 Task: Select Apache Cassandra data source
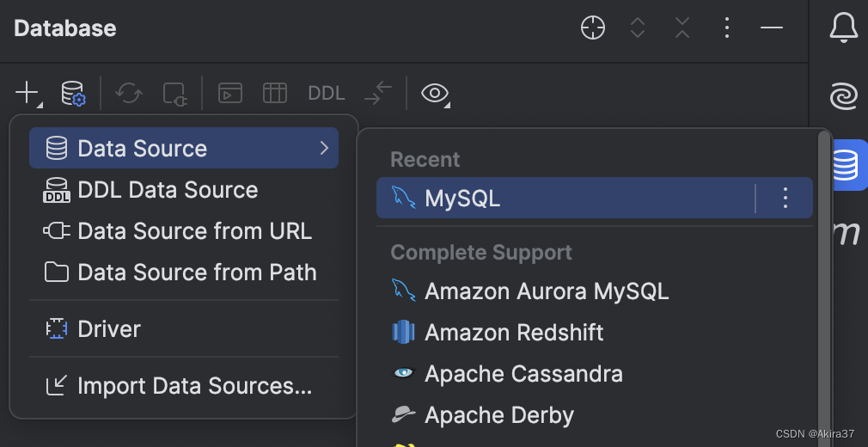[x=595, y=374]
